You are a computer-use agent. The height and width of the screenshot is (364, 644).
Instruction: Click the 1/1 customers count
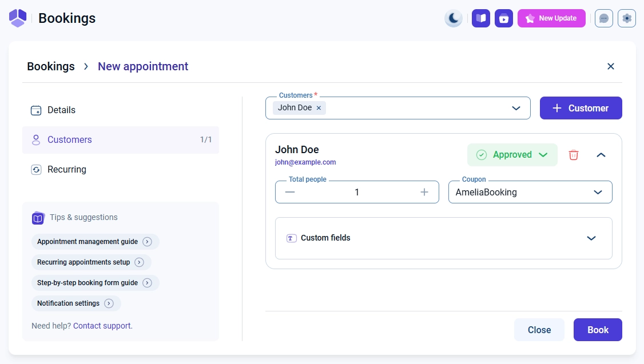pos(206,140)
